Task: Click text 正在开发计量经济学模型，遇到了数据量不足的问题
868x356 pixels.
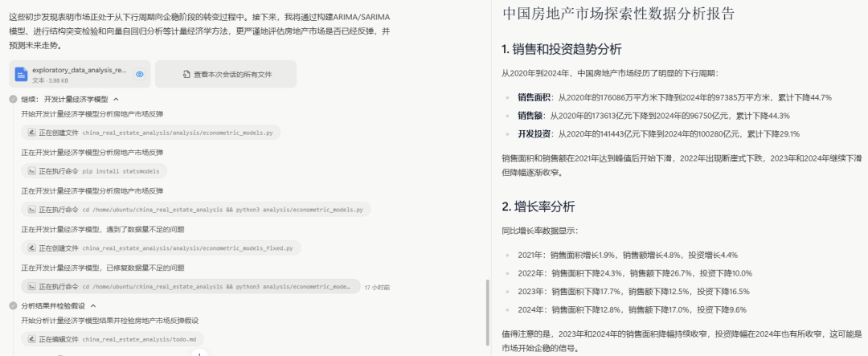Action: [103, 229]
